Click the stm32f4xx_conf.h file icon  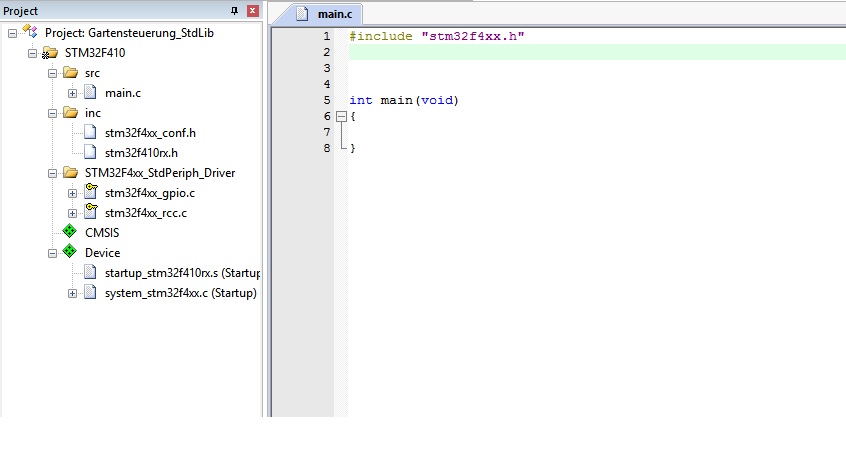[x=90, y=132]
